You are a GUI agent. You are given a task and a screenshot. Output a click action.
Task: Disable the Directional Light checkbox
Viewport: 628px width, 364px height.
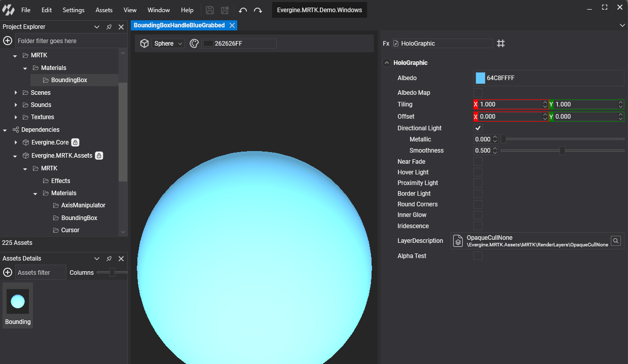(x=477, y=128)
